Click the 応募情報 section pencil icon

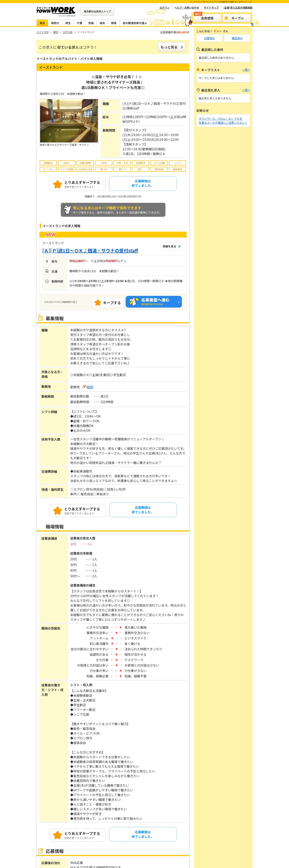pos(41,851)
